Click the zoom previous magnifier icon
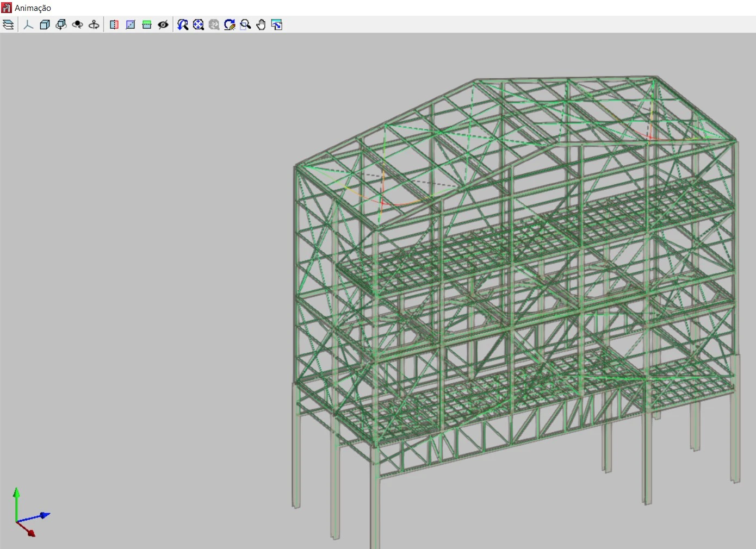Screen dimensions: 756x549 click(183, 24)
